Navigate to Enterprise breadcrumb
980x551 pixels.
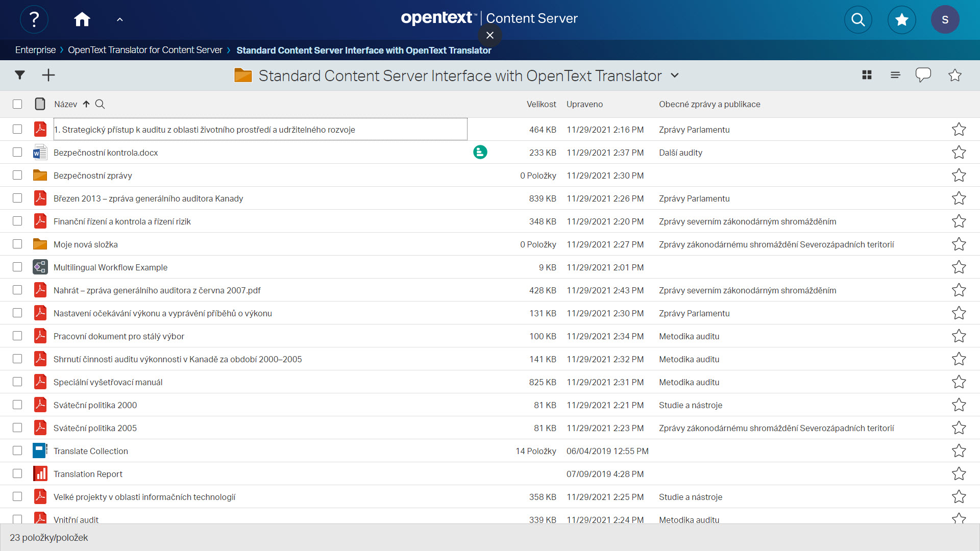click(x=35, y=50)
